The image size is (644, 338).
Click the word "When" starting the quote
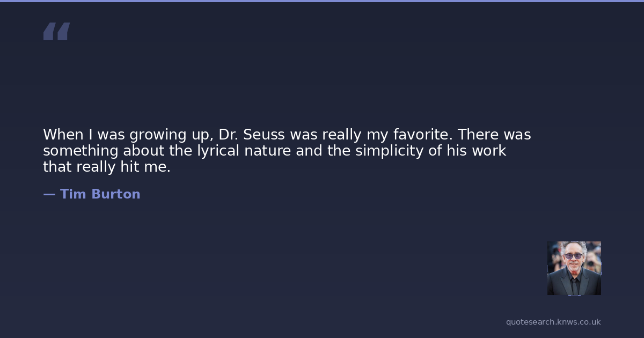pos(60,135)
